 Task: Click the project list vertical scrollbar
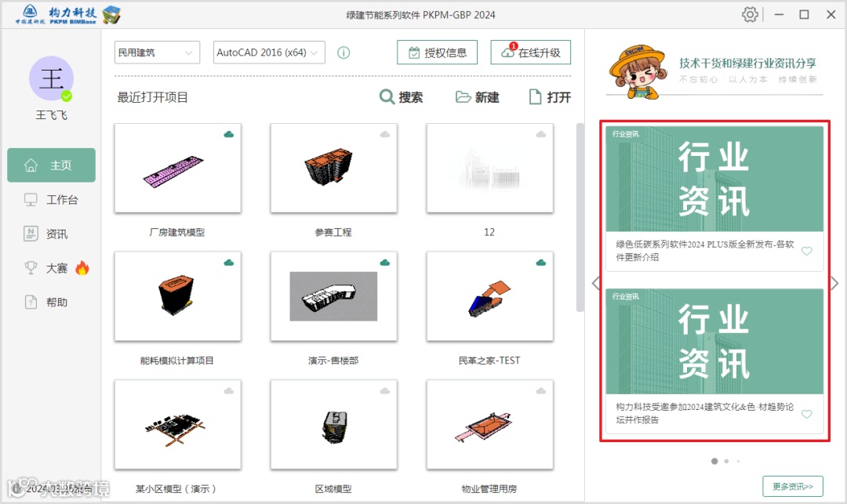(x=580, y=217)
